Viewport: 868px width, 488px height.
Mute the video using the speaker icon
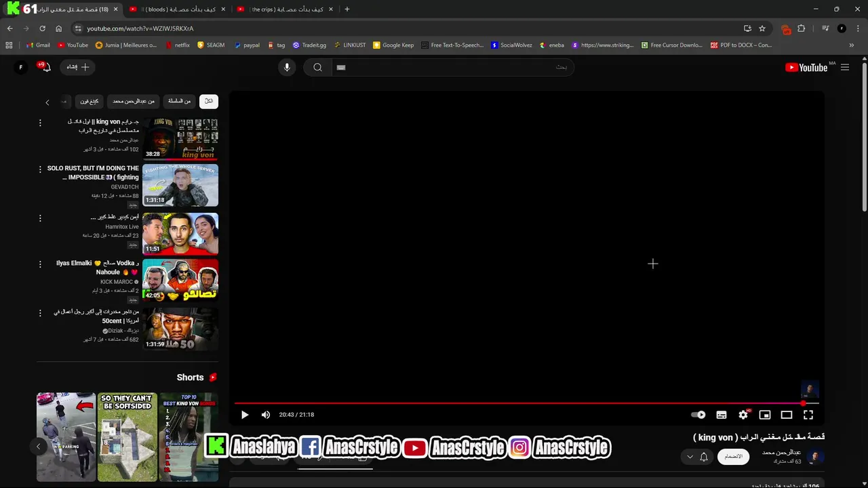(x=266, y=415)
